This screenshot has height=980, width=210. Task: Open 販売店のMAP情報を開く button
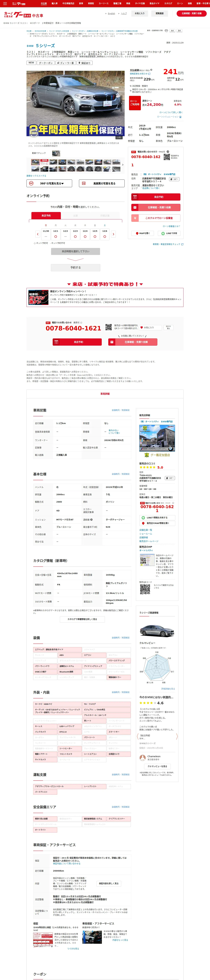pyautogui.click(x=157, y=523)
